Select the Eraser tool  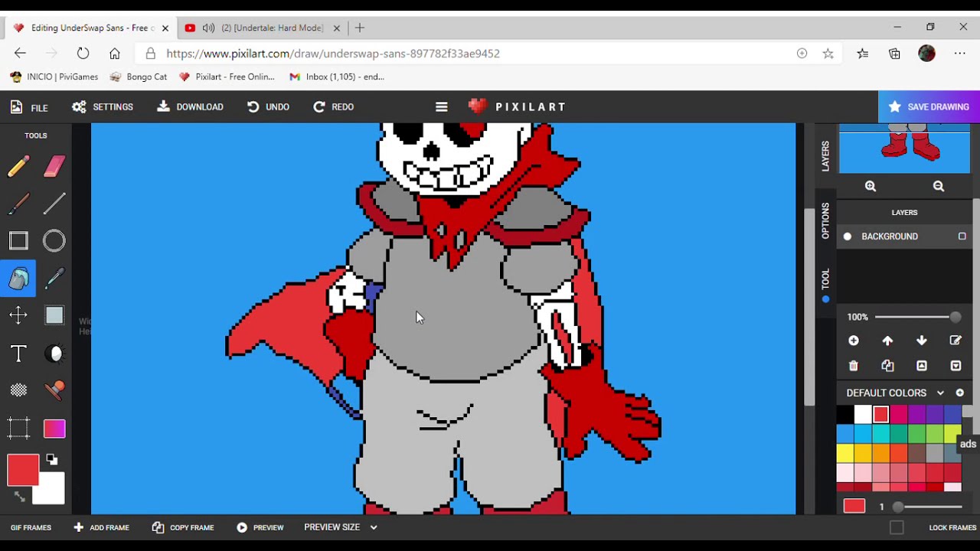point(54,166)
